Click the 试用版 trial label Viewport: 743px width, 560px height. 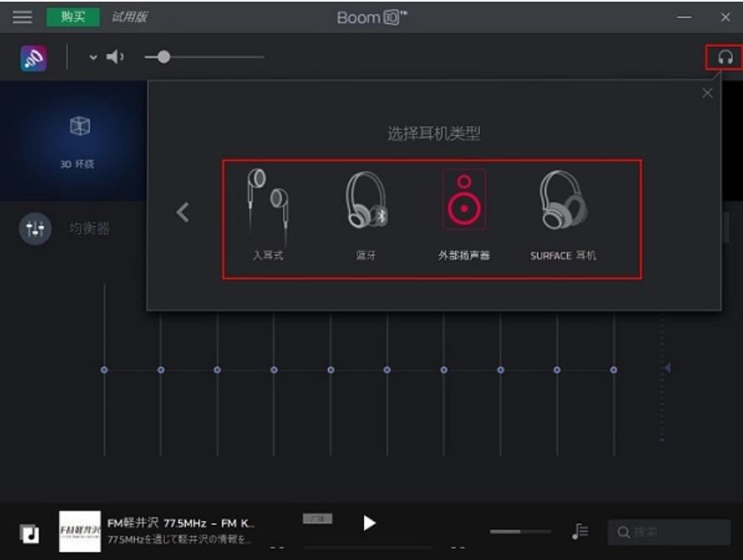(129, 17)
